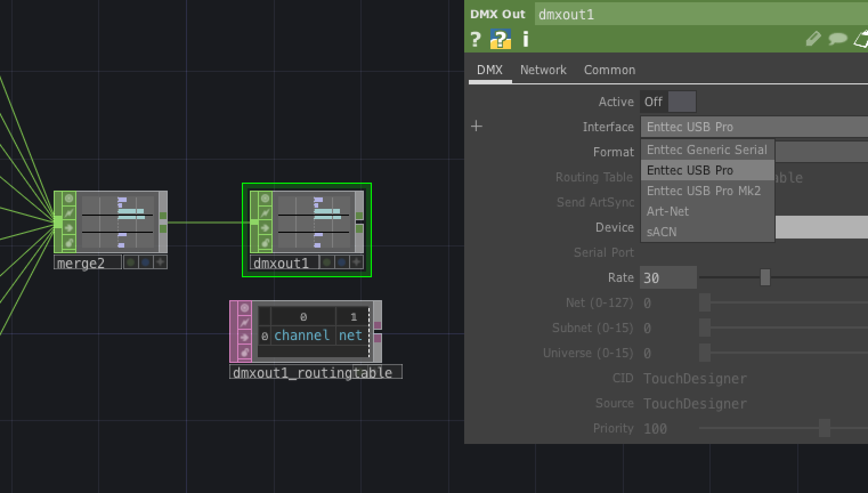The width and height of the screenshot is (868, 493).
Task: Click the lock flag on dmxout1_routingtable
Action: (x=245, y=351)
